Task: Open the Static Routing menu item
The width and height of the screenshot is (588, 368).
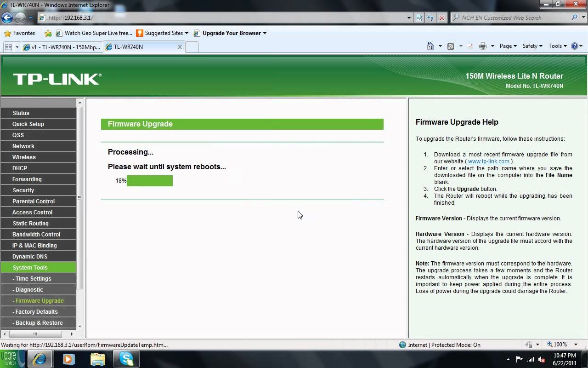Action: tap(38, 223)
